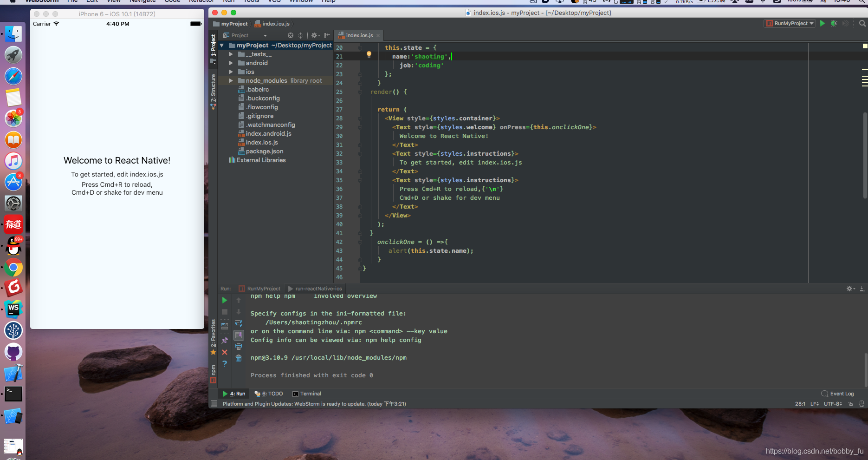Change line separator LF in status bar

[x=815, y=404]
